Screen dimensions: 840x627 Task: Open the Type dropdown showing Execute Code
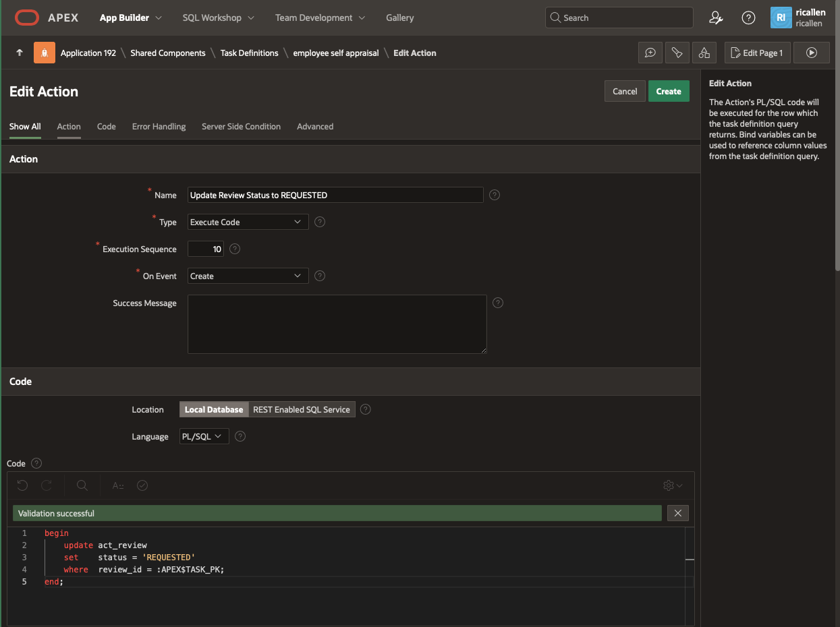coord(248,222)
